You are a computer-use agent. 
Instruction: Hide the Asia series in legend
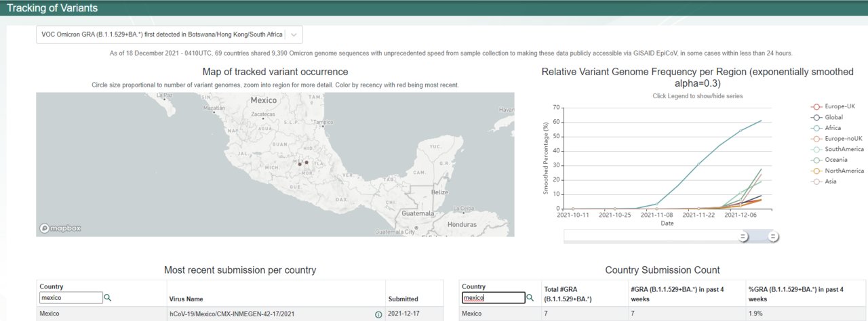pos(829,181)
